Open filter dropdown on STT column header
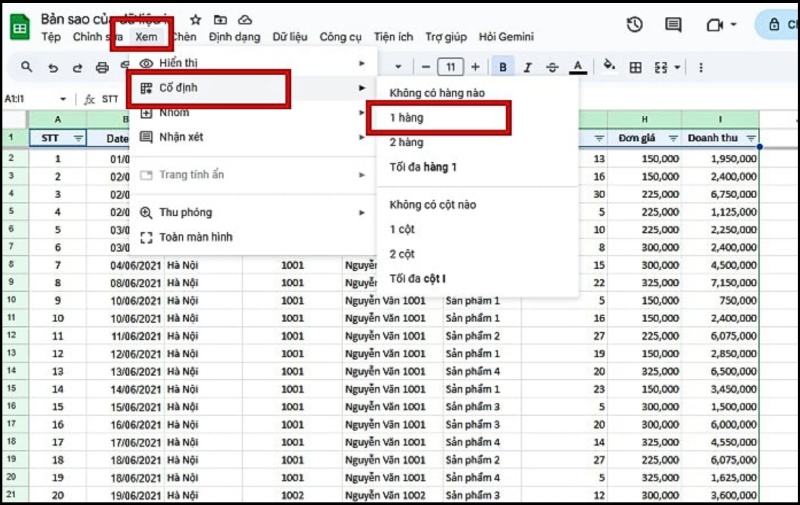 [77, 138]
